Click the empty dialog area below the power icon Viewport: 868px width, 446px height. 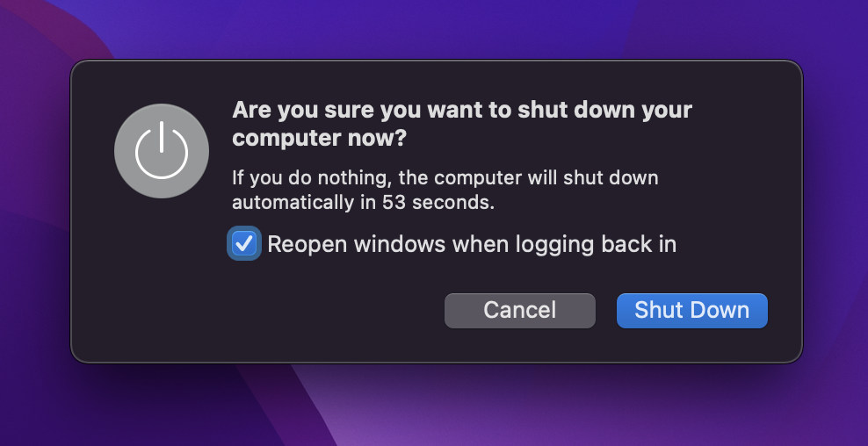161,281
